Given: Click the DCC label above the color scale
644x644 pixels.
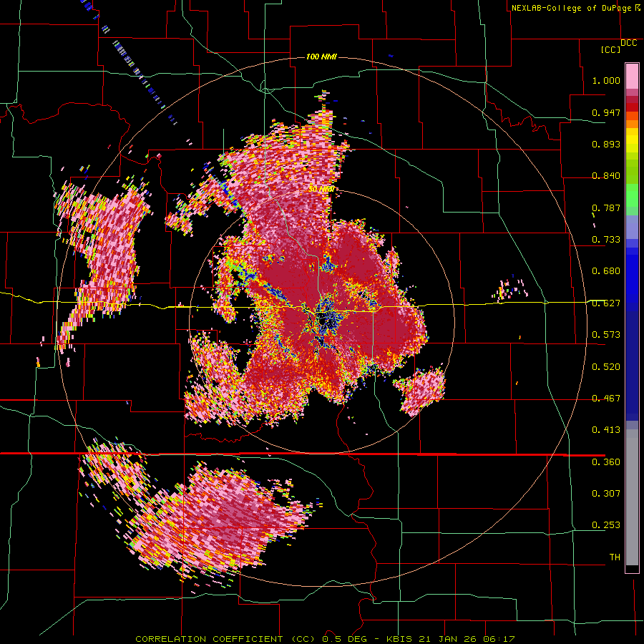Looking at the screenshot, I should pyautogui.click(x=628, y=43).
